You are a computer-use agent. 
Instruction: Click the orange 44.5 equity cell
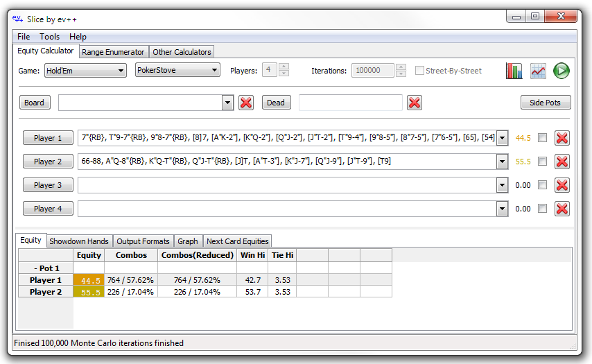89,280
